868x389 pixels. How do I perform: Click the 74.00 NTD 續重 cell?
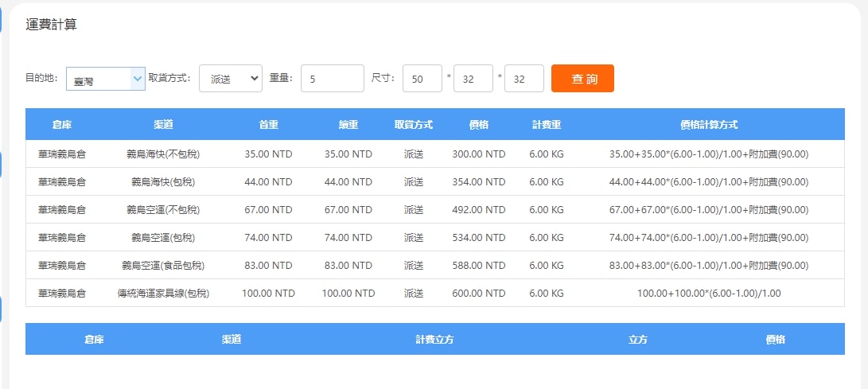point(348,237)
